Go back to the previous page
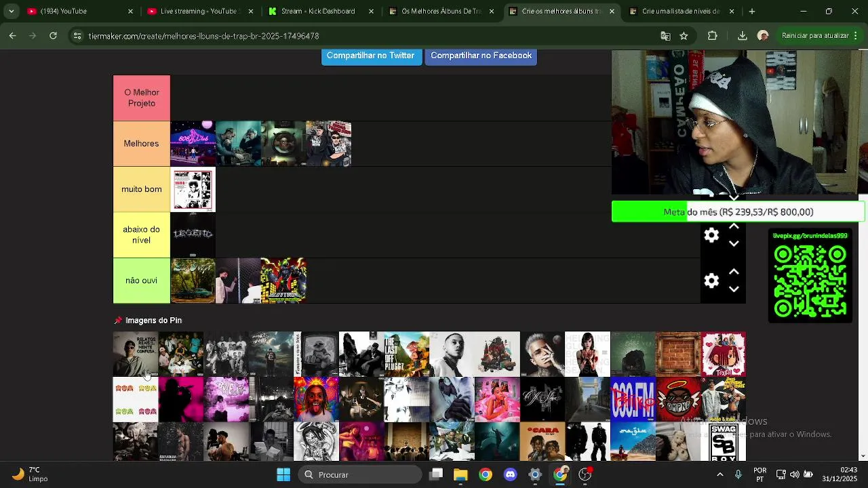Screen dimensions: 868x488 [x=13, y=35]
